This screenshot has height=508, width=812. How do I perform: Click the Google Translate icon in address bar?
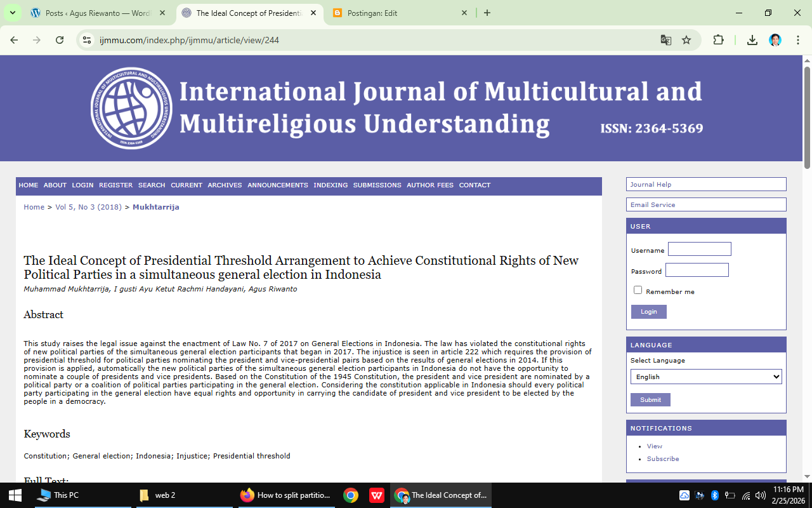point(665,40)
